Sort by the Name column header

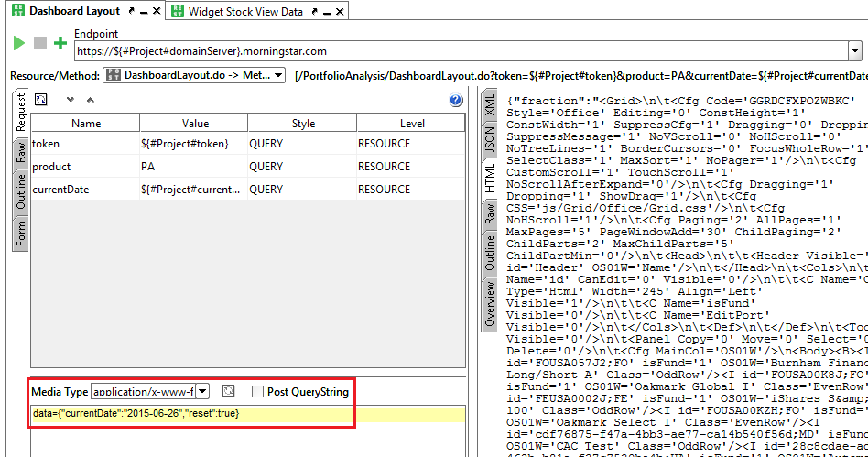(x=86, y=123)
